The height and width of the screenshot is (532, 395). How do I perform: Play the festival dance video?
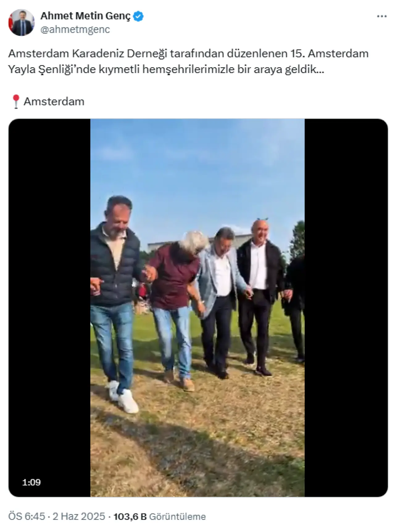(197, 307)
